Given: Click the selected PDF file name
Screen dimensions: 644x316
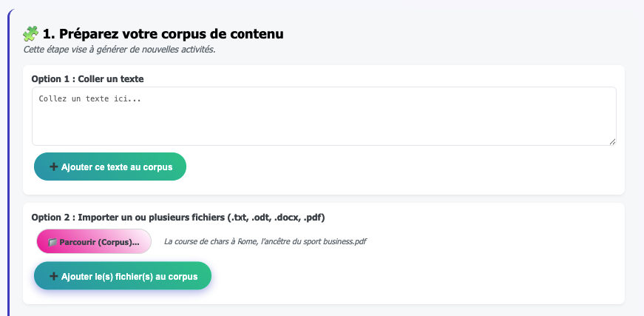Looking at the screenshot, I should point(265,241).
